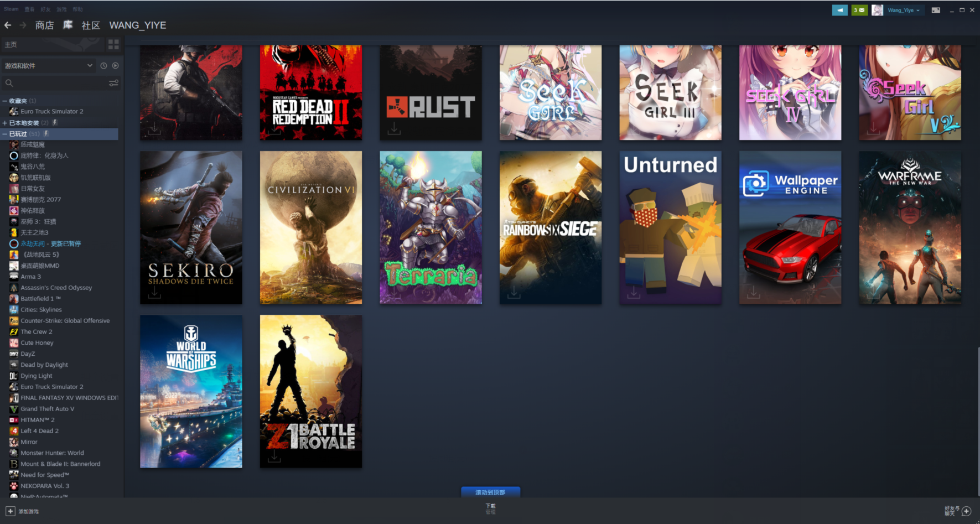The height and width of the screenshot is (524, 980).
Task: Click the 主页 home button
Action: pos(53,44)
